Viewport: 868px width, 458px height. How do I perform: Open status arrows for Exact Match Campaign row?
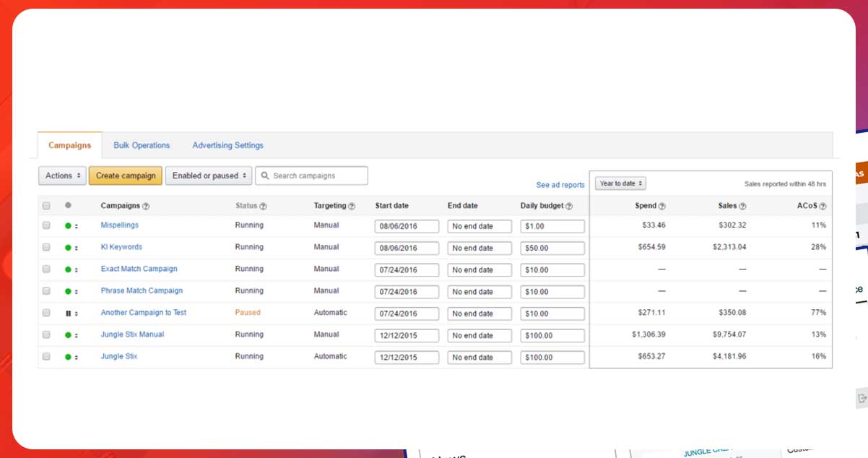click(77, 269)
